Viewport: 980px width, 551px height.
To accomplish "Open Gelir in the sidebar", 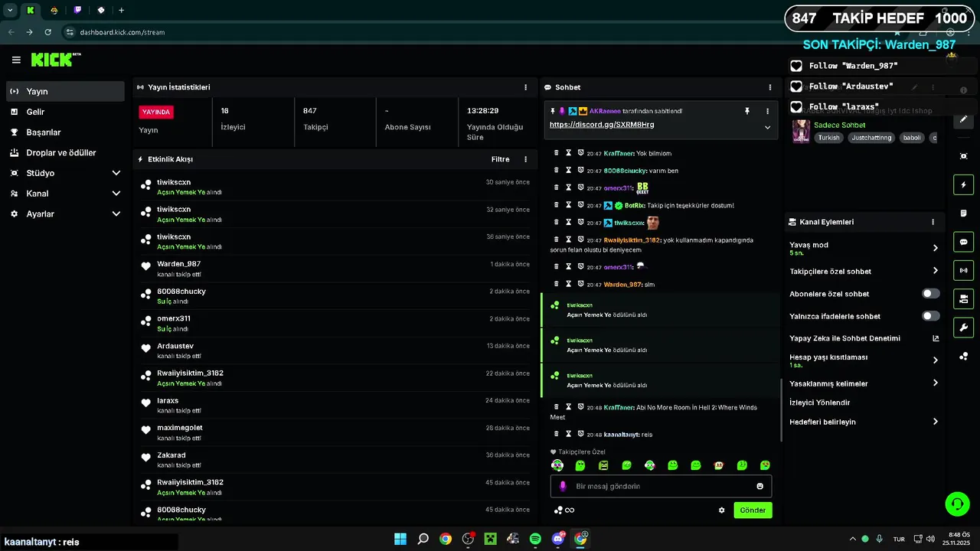I will [x=65, y=112].
